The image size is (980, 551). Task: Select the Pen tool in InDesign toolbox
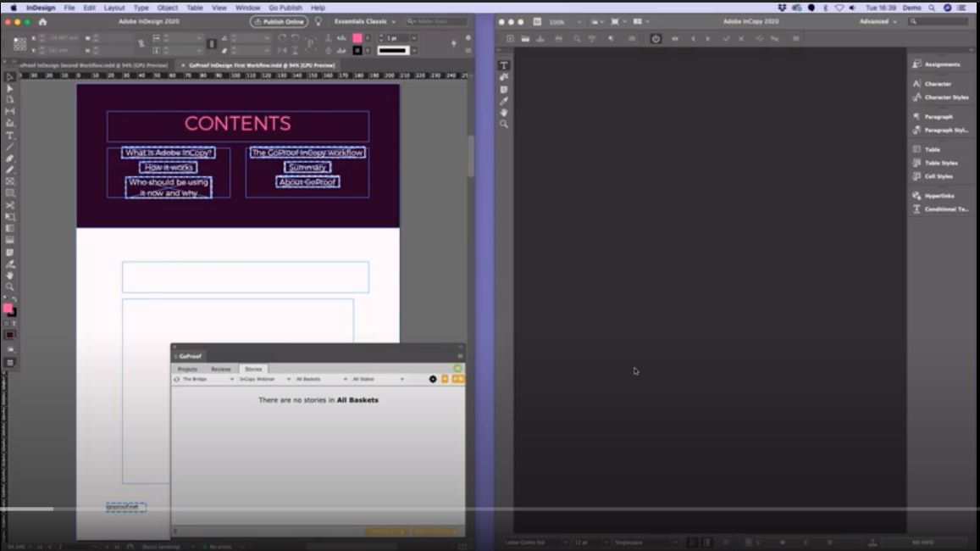(x=10, y=159)
